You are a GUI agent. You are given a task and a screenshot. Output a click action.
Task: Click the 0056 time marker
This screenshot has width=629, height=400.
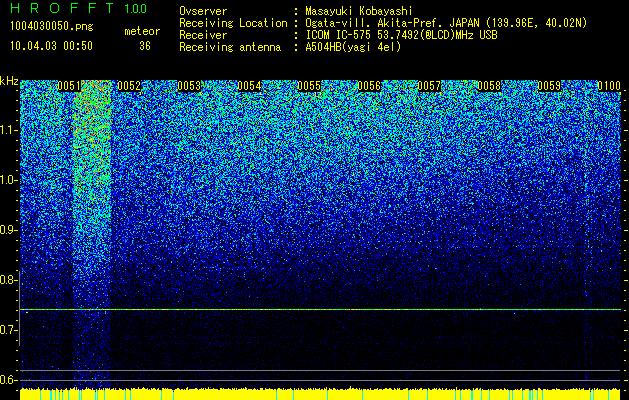[x=369, y=86]
